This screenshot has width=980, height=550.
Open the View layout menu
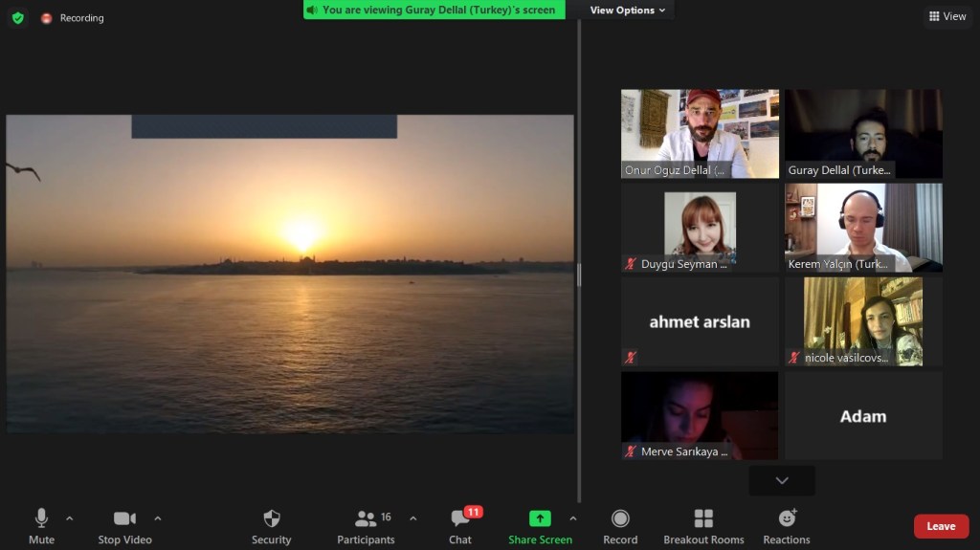[947, 16]
